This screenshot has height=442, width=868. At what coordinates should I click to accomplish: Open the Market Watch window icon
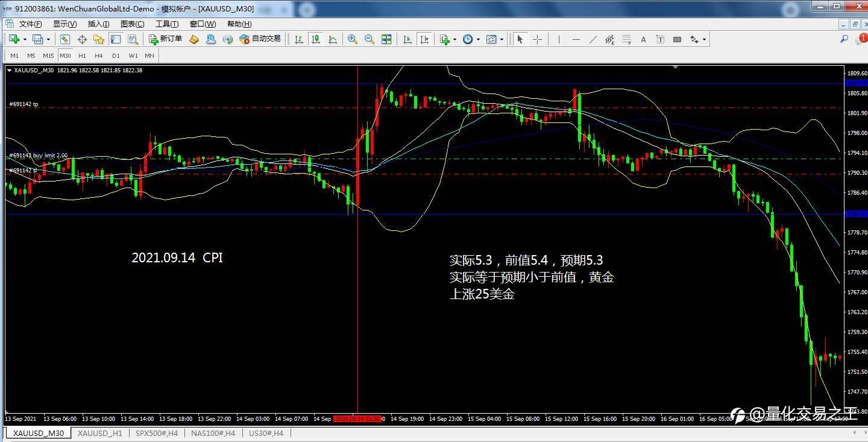click(x=65, y=39)
